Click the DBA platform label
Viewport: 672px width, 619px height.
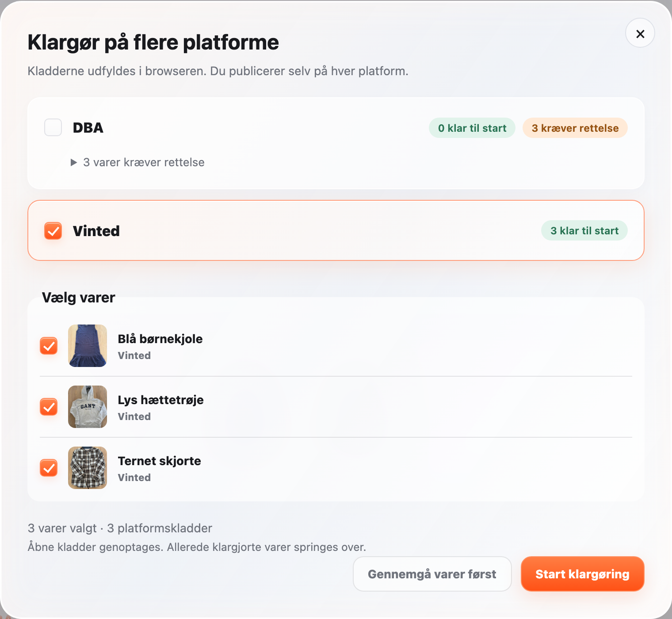(x=88, y=128)
